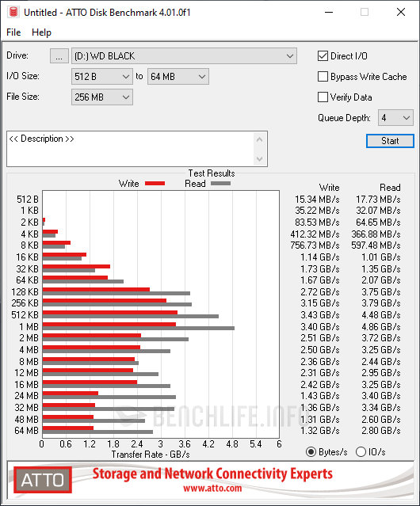This screenshot has width=420, height=506.
Task: Click the 16 MB row label
Action: (x=26, y=384)
